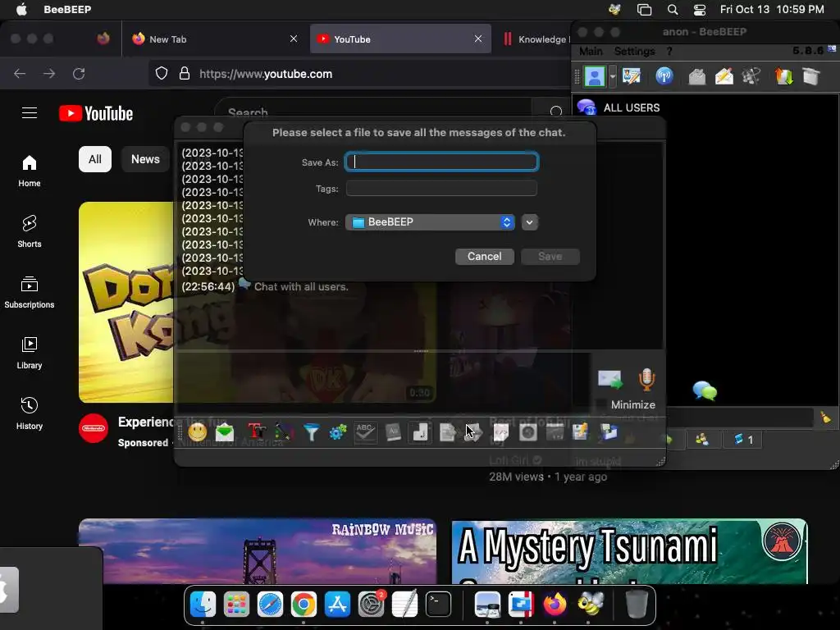
Task: Open Google Chrome from the Dock
Action: (x=304, y=605)
